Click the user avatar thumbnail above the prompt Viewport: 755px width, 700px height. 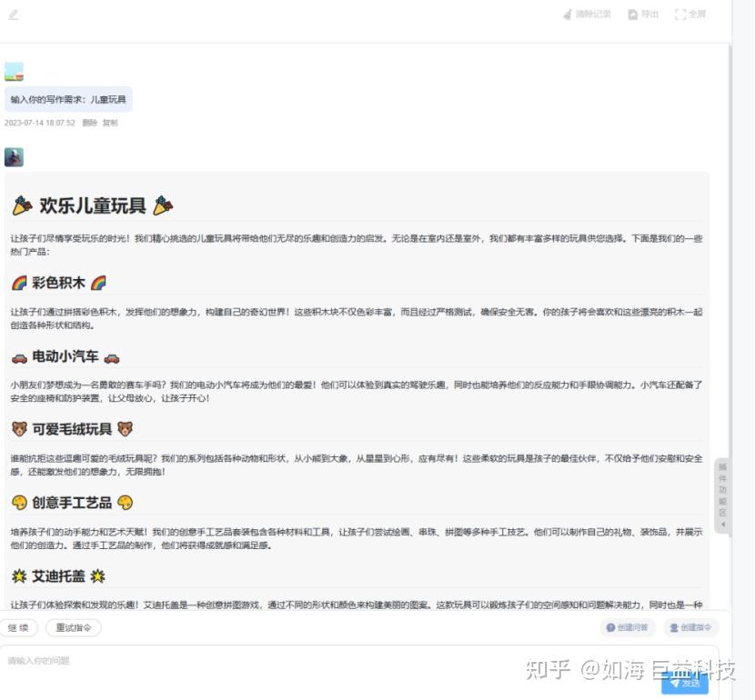coord(14,70)
